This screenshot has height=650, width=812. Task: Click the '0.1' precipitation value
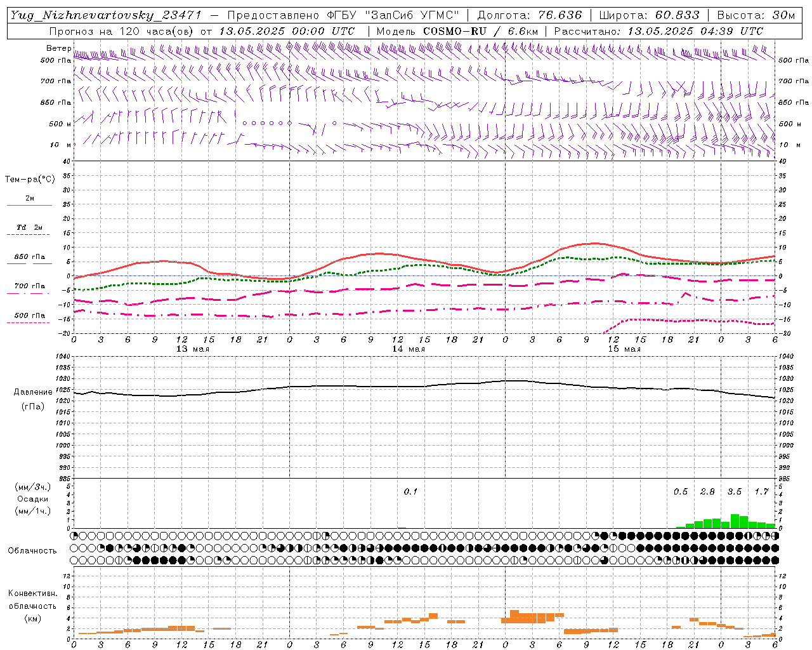[411, 491]
